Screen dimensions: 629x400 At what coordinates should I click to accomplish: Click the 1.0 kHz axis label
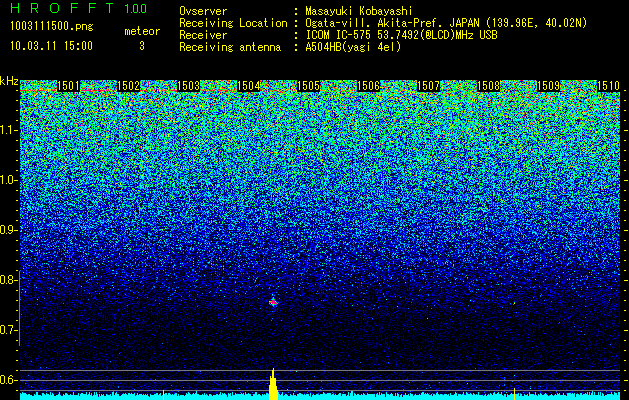[x=8, y=180]
